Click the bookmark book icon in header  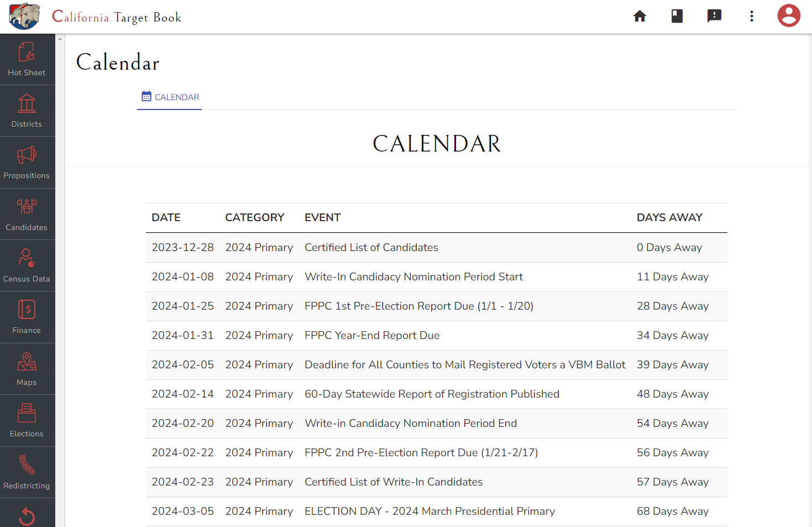coord(677,16)
